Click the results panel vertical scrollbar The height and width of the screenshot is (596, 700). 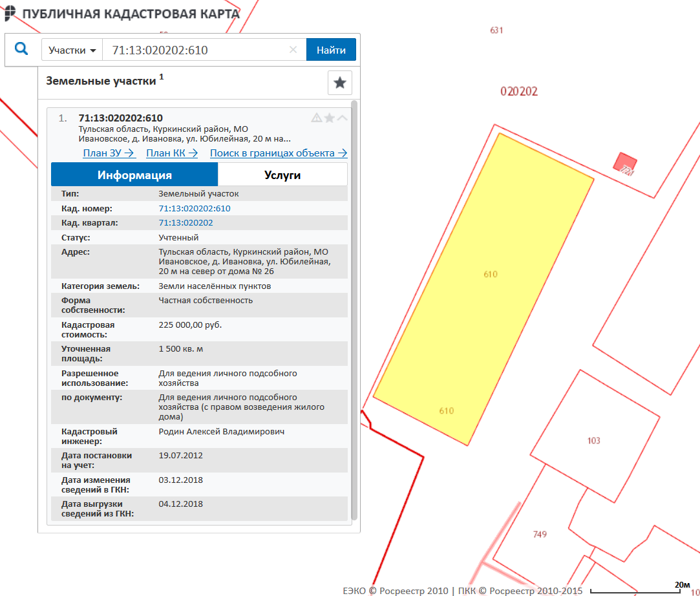pyautogui.click(x=354, y=310)
